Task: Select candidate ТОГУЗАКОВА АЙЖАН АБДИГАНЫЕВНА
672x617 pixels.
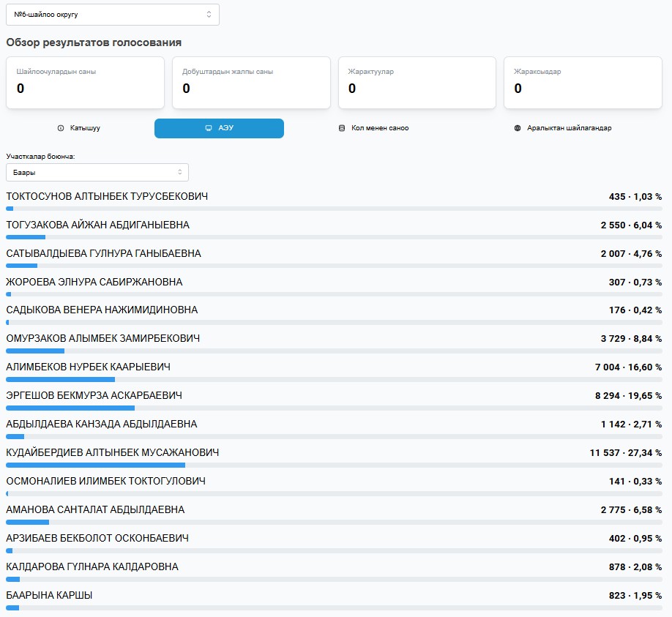Action: pos(97,225)
